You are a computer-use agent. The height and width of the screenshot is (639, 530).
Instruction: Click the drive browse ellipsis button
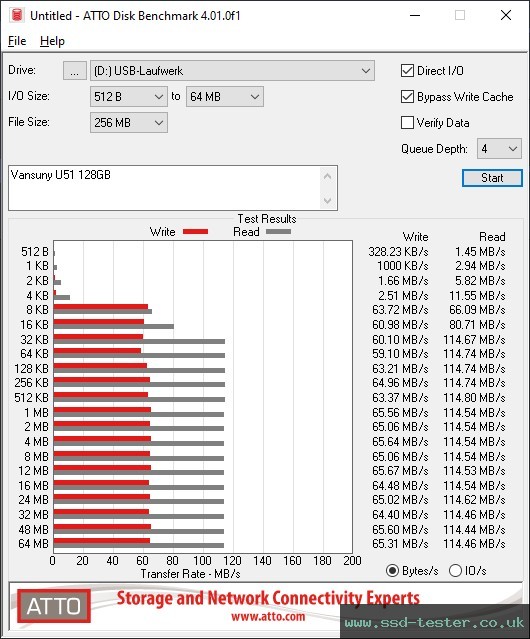[x=75, y=71]
